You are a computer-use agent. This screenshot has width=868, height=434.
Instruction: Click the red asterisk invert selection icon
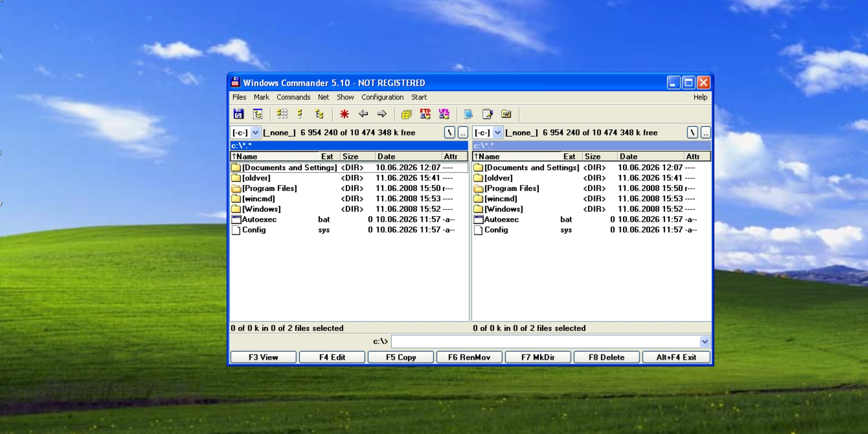click(x=344, y=114)
